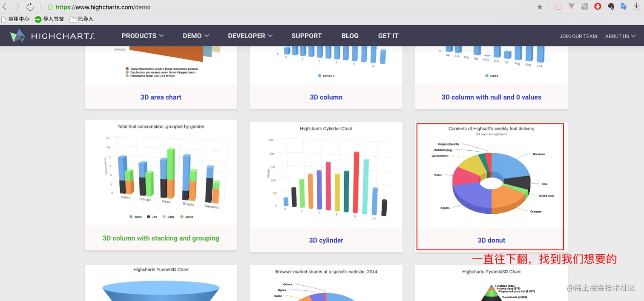Viewport: 644px width, 301px height.
Task: Click the 3D donut fruit delivery thumbnail
Action: [492, 175]
